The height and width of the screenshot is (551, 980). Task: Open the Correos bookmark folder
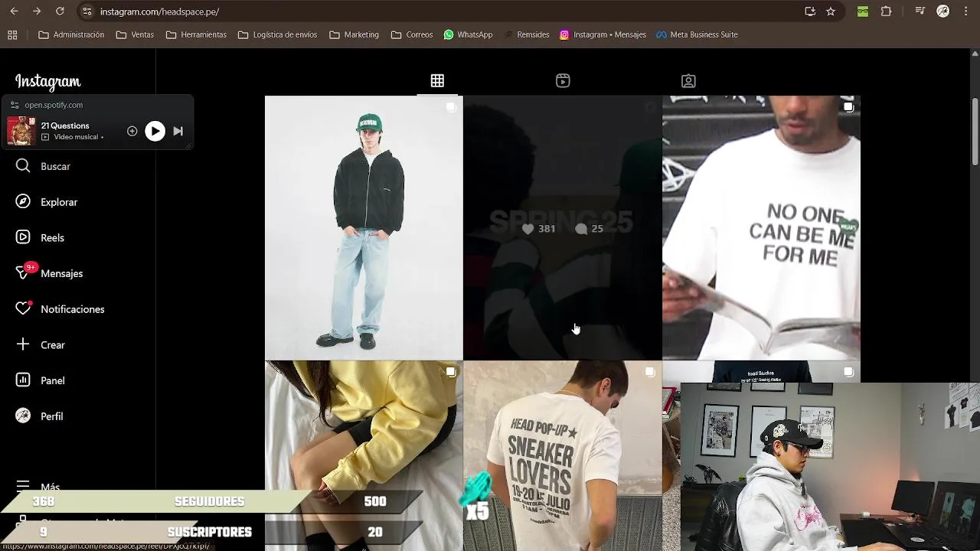pyautogui.click(x=412, y=34)
